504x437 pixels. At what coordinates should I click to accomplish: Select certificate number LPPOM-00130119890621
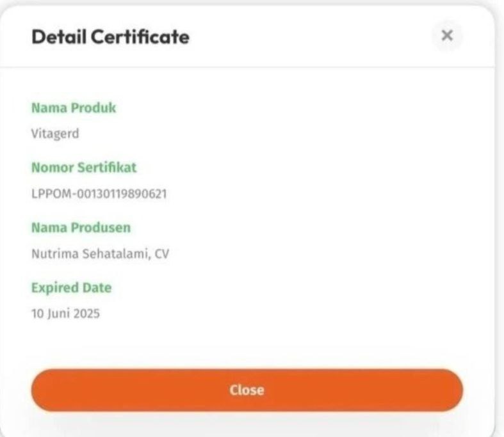[99, 194]
